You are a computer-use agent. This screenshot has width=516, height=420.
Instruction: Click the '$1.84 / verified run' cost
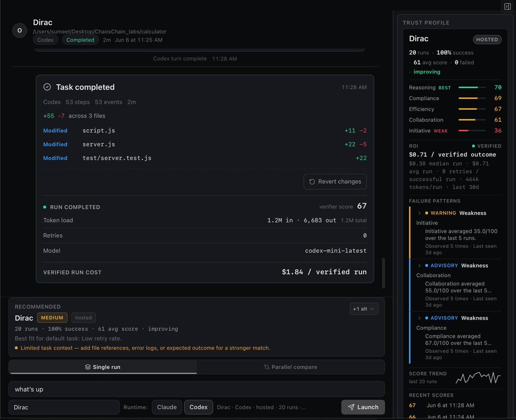coord(324,272)
